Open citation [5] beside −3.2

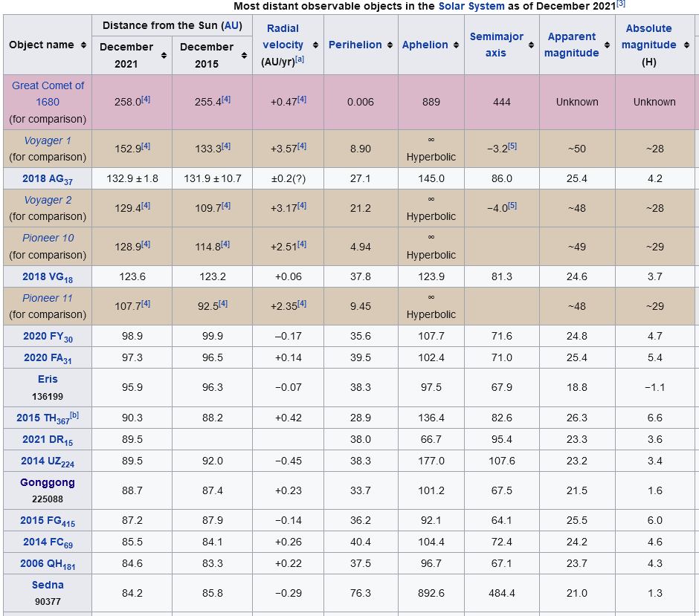[x=512, y=146]
